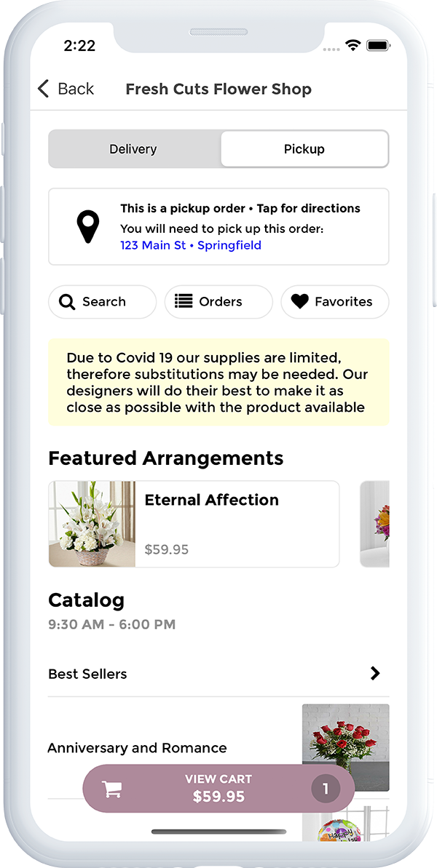437x868 pixels.
Task: Click the heart favorites icon
Action: pyautogui.click(x=299, y=301)
